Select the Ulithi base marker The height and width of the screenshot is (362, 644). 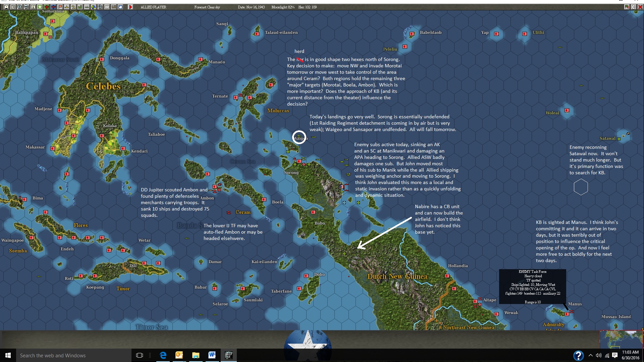pos(525,34)
